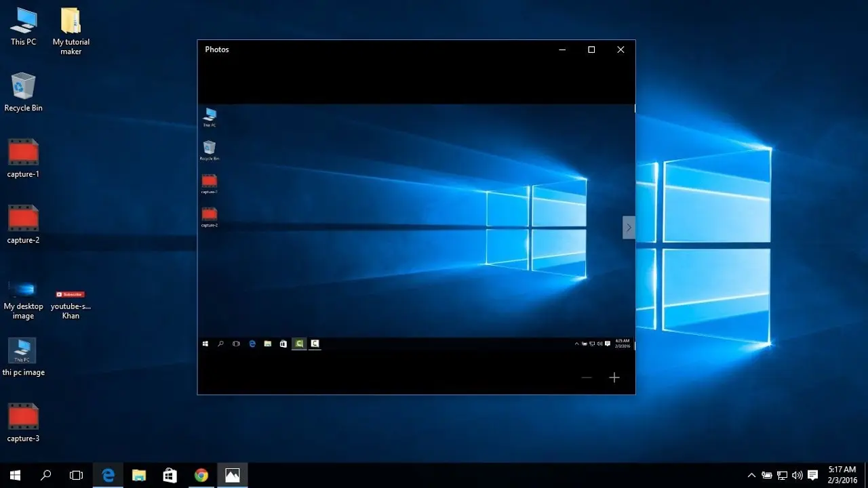This screenshot has width=868, height=488.
Task: Open the clock showing 5:17 AM
Action: click(x=842, y=474)
